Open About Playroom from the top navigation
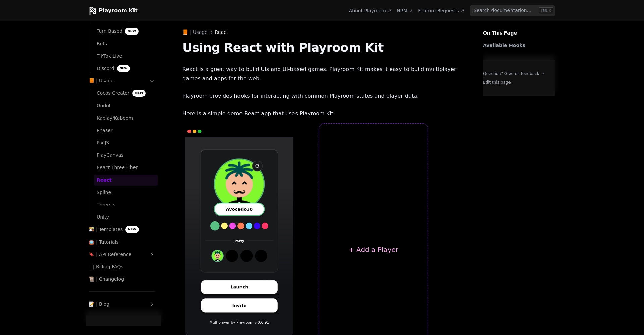Screen dimensions: 644x335 point(369,10)
